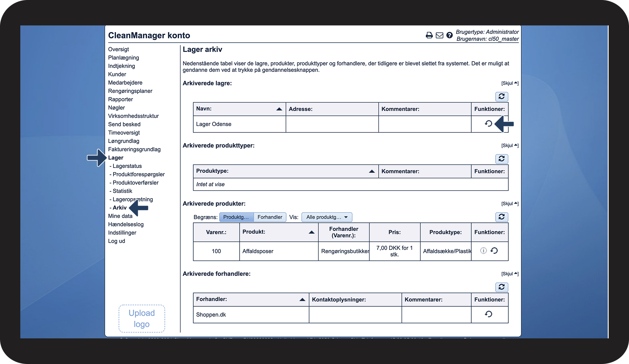Click the Upload logo button
Image resolution: width=629 pixels, height=364 pixels.
142,318
